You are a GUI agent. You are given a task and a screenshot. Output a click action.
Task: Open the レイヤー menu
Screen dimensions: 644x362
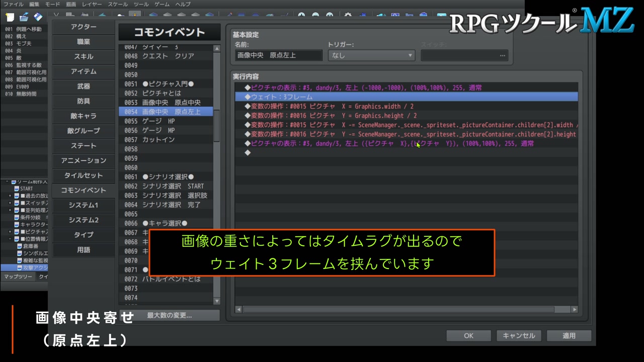(x=92, y=4)
